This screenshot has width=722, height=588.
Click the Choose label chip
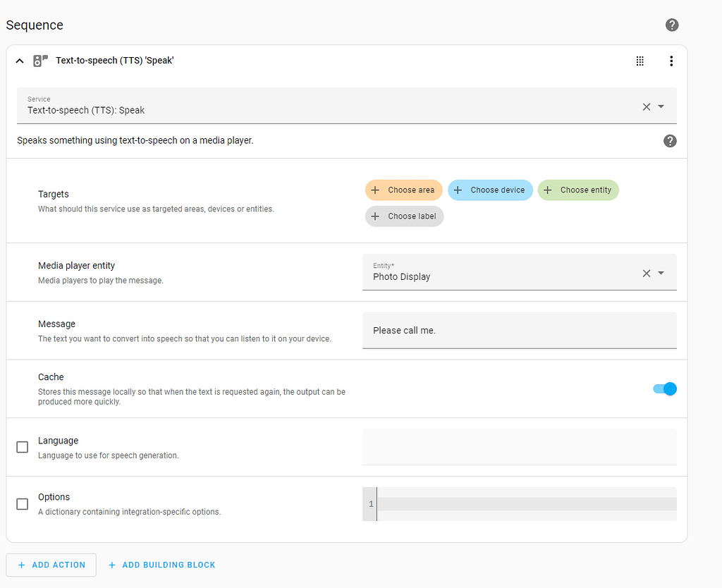click(x=404, y=216)
